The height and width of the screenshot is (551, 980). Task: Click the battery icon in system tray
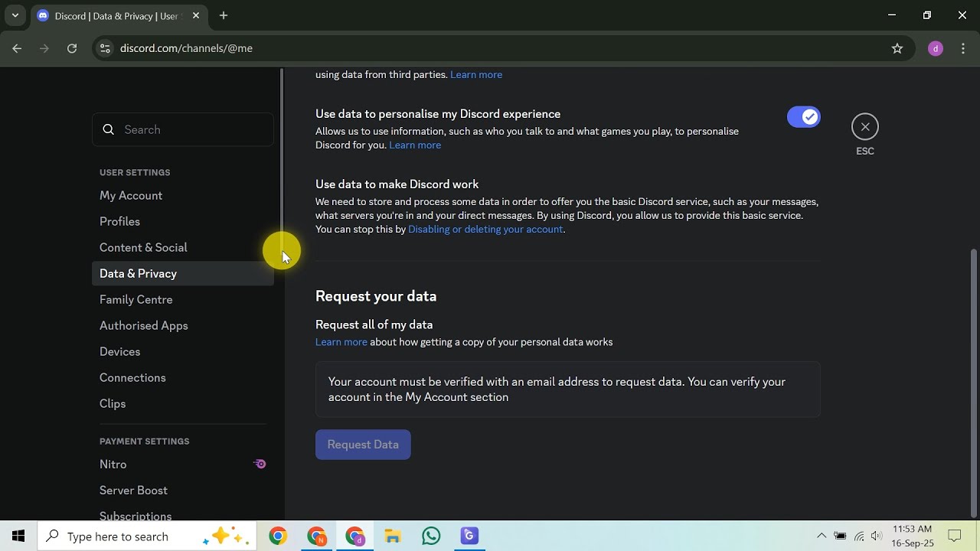coord(840,536)
